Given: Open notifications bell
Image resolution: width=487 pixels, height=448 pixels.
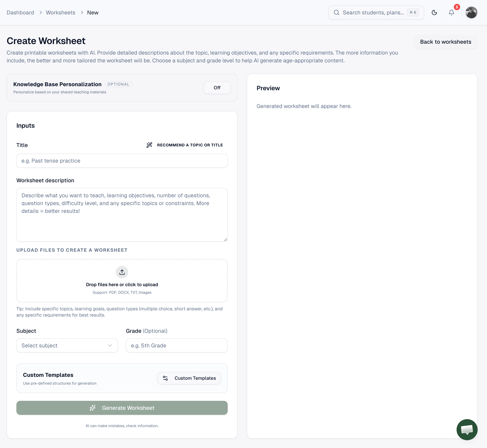Looking at the screenshot, I should point(451,13).
